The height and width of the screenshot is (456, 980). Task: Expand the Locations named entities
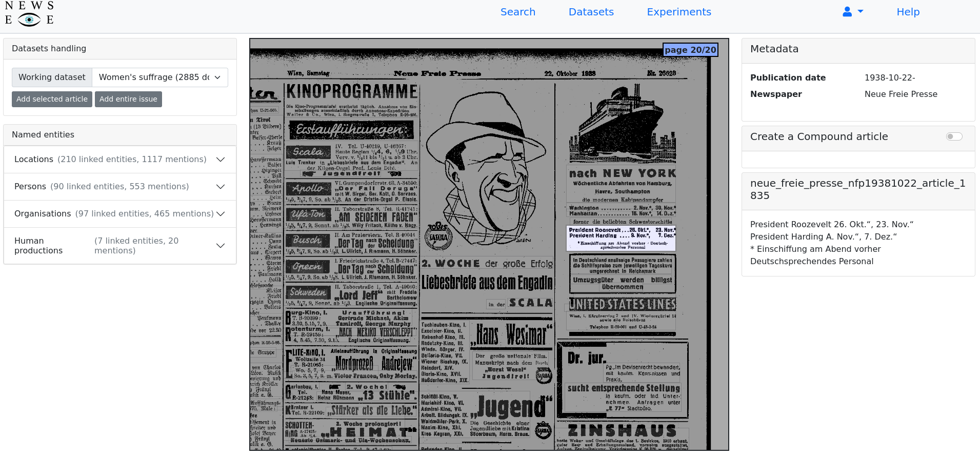[x=120, y=160]
